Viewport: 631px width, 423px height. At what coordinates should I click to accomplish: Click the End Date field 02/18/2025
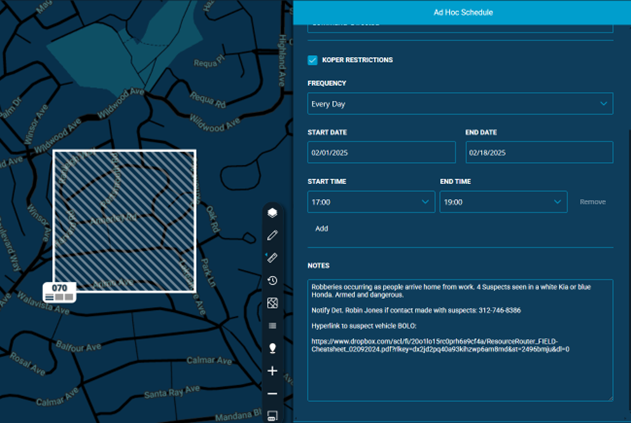tap(539, 153)
